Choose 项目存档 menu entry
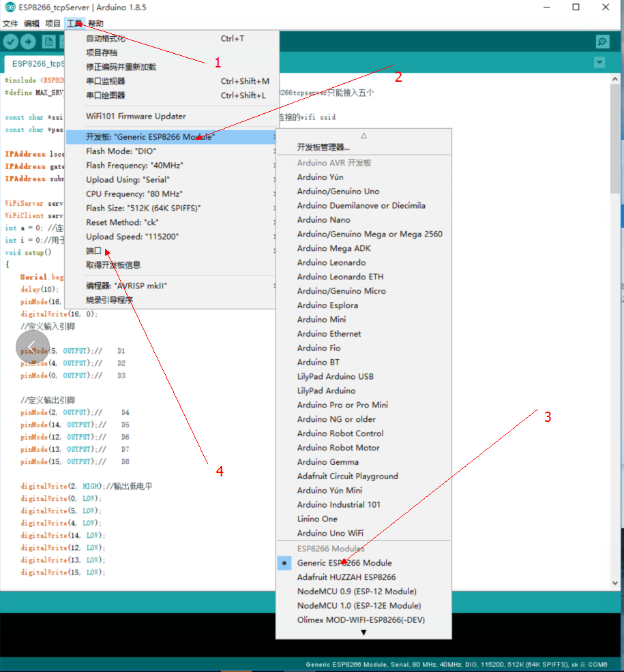 point(172,52)
